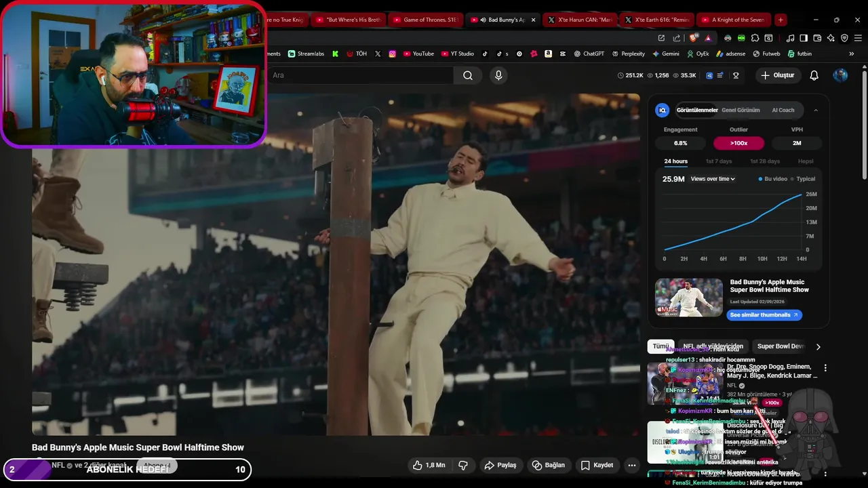Viewport: 868px width, 488px height.
Task: Switch to Genel Görünüm tab
Action: click(741, 110)
